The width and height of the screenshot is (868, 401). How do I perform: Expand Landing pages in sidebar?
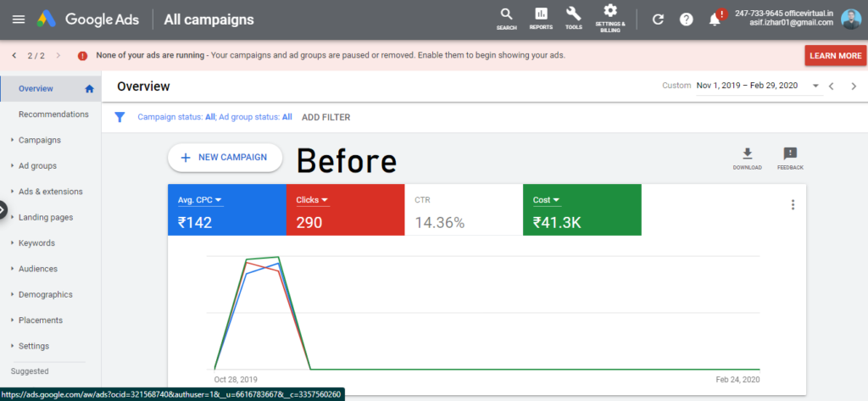pos(12,217)
